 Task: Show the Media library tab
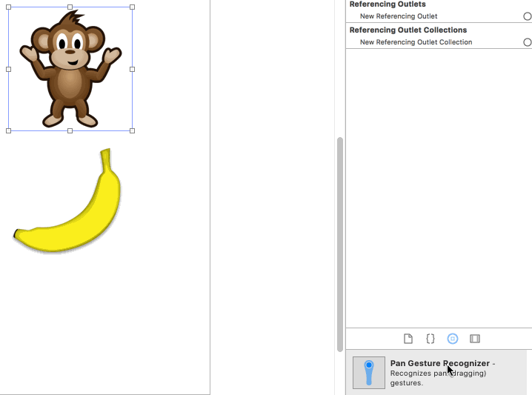click(x=475, y=339)
